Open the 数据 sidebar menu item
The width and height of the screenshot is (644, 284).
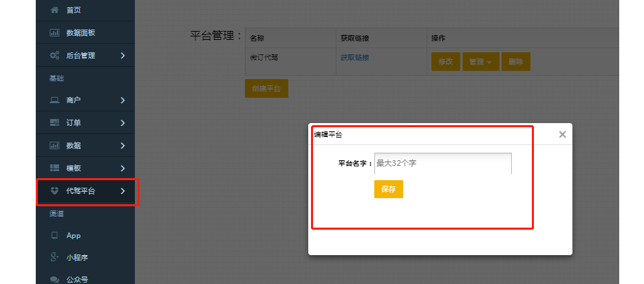click(74, 146)
